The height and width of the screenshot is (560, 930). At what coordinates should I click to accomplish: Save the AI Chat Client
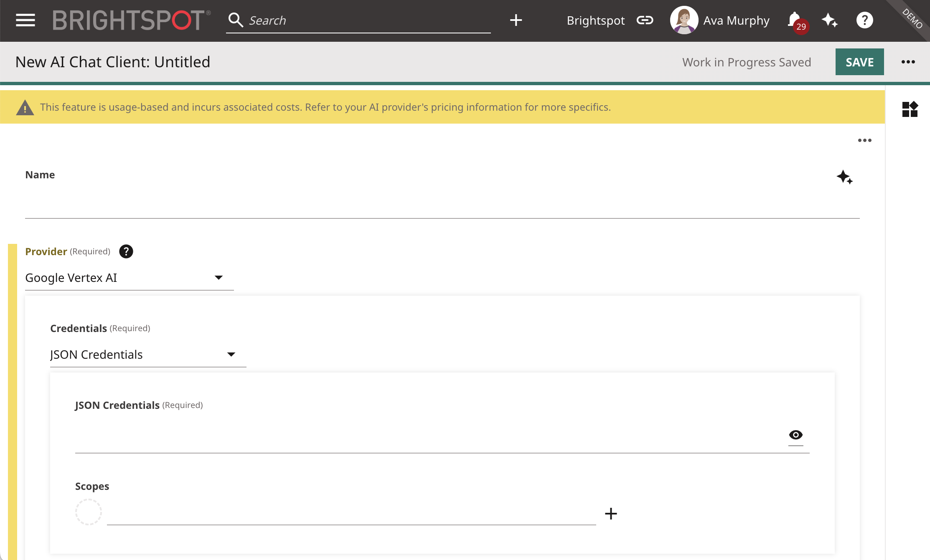click(859, 62)
